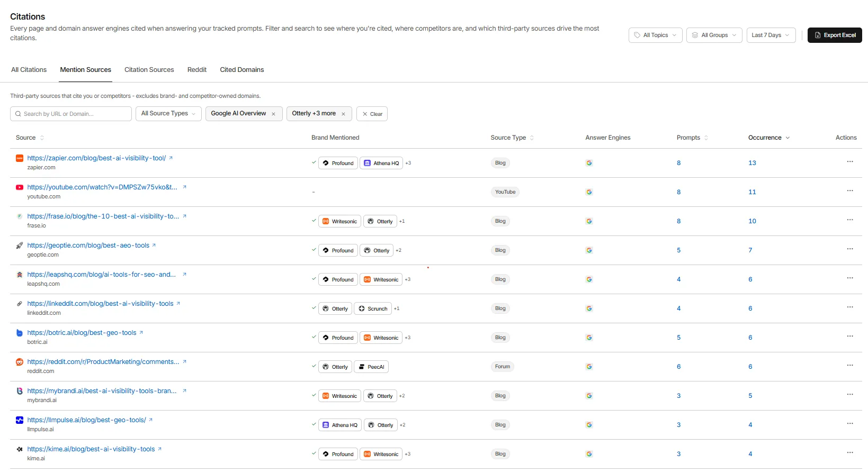Remove the Otterly +3 more filter chip
This screenshot has width=868, height=473.
click(x=343, y=114)
